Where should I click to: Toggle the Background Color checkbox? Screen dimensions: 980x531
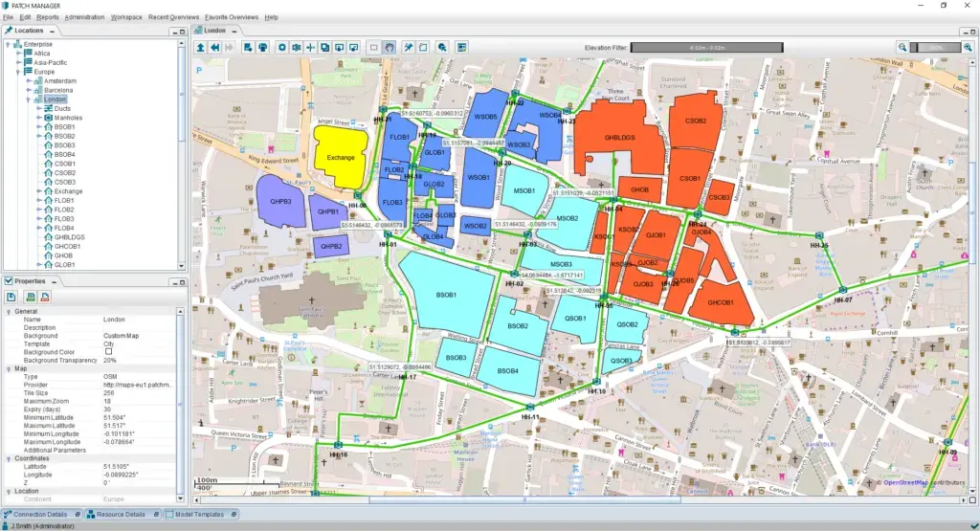pos(109,352)
